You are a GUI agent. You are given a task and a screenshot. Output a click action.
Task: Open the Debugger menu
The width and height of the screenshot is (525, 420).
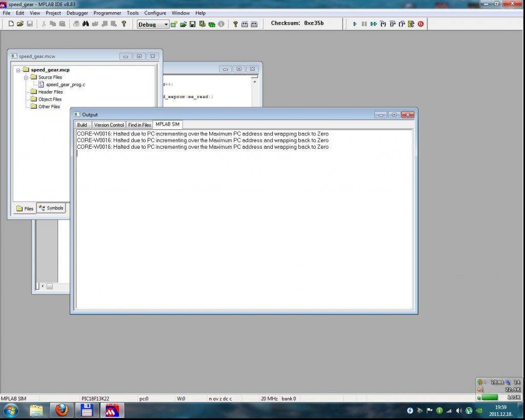click(77, 13)
